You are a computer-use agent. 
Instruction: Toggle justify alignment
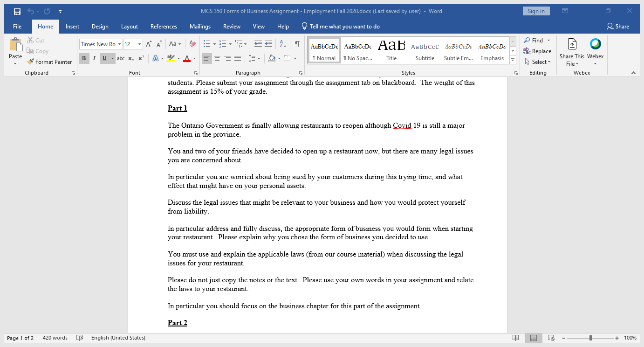tap(238, 58)
